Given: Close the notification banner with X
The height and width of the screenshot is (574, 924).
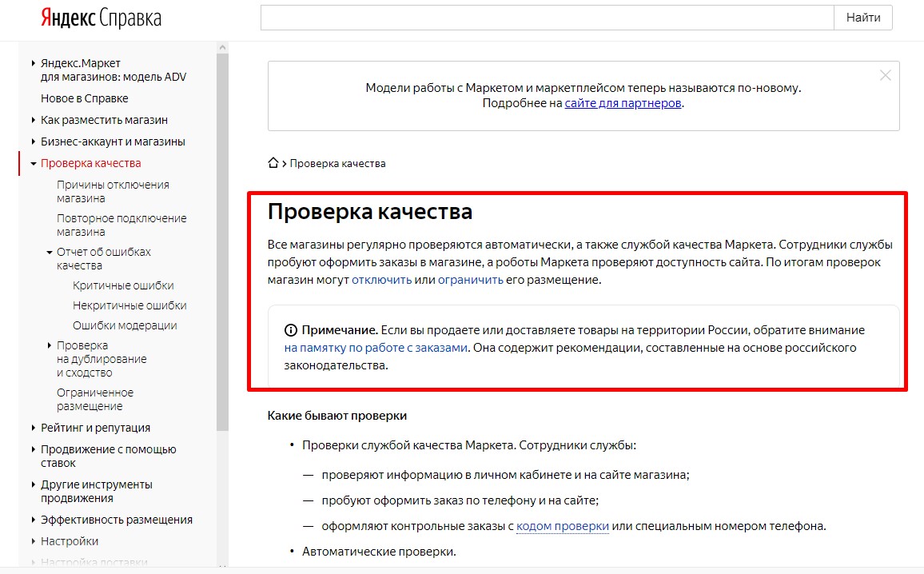Looking at the screenshot, I should click(x=885, y=75).
